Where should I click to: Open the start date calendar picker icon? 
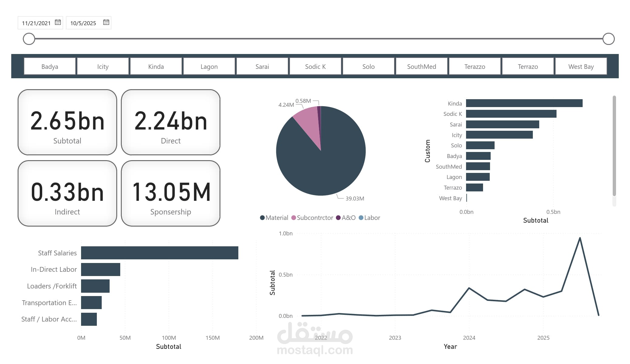(58, 22)
